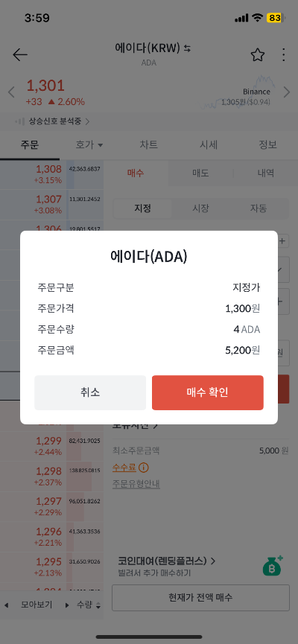Open the 주문유형안내 link
The image size is (298, 644).
(136, 484)
